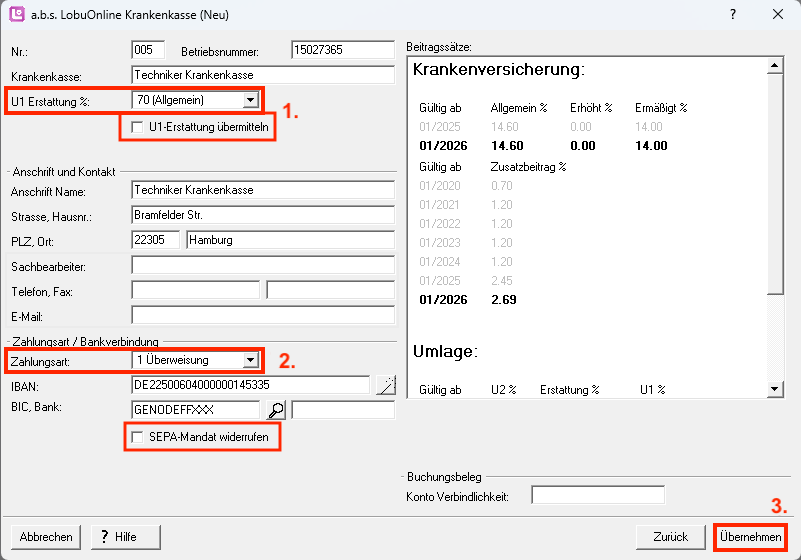Screen dimensions: 801x560
Task: Click the Zurück button
Action: (x=670, y=537)
